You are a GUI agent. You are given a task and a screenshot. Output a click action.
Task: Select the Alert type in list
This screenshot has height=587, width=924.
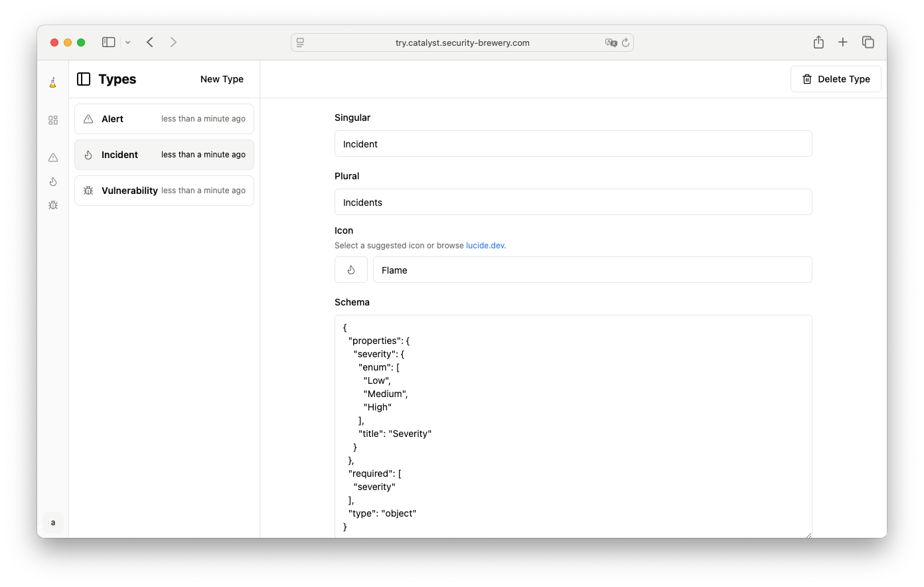click(x=164, y=119)
